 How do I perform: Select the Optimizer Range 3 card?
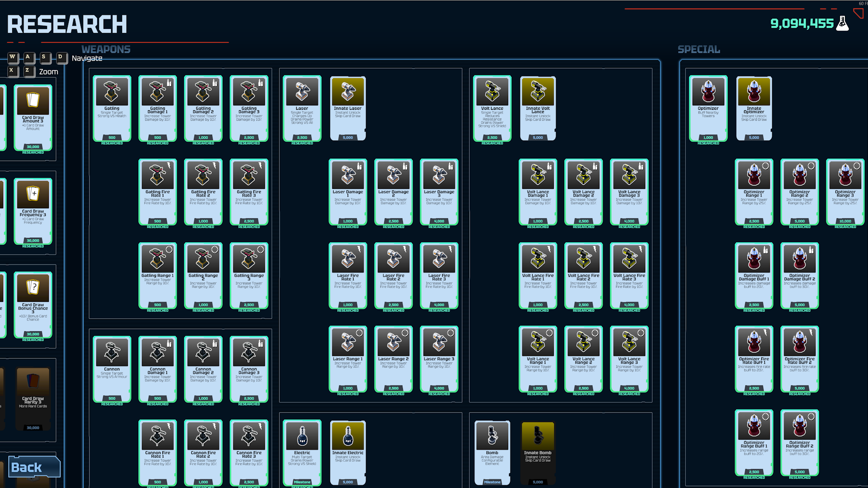click(845, 192)
